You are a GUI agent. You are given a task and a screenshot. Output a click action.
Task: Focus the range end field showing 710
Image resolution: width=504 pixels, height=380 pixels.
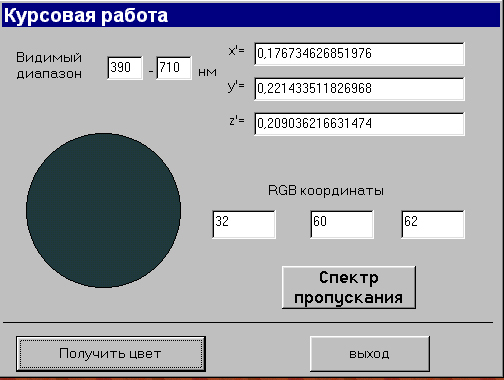coord(174,68)
